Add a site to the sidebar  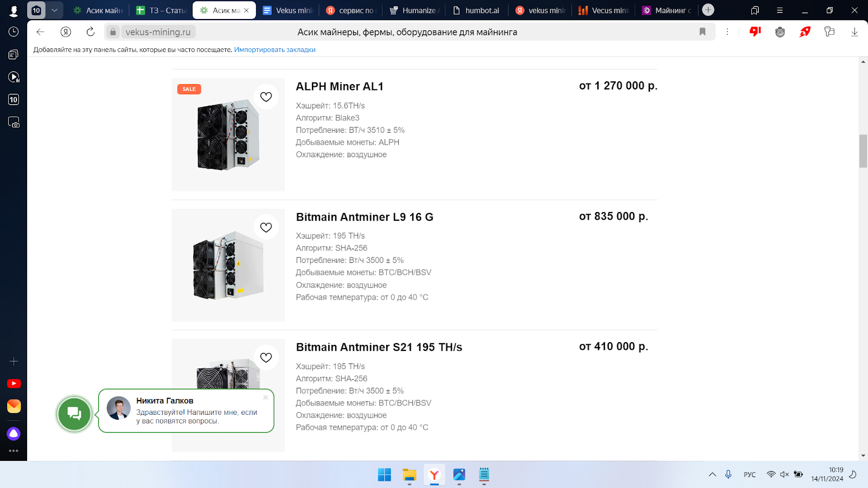coord(14,361)
